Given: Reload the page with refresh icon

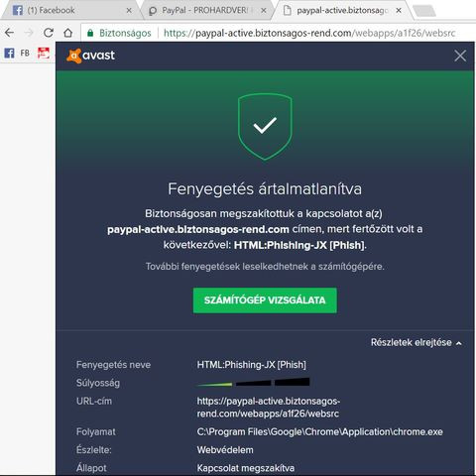Looking at the screenshot, I should tap(49, 33).
